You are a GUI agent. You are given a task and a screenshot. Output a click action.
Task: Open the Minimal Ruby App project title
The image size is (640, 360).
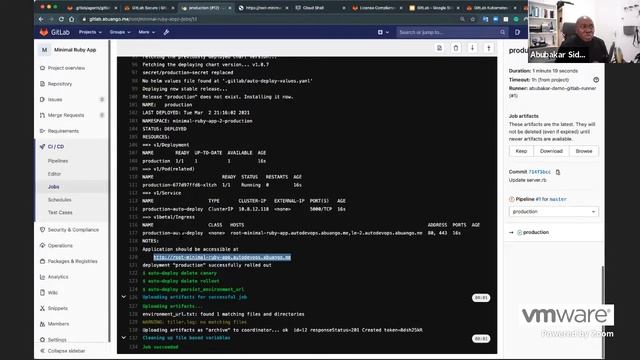[x=75, y=50]
